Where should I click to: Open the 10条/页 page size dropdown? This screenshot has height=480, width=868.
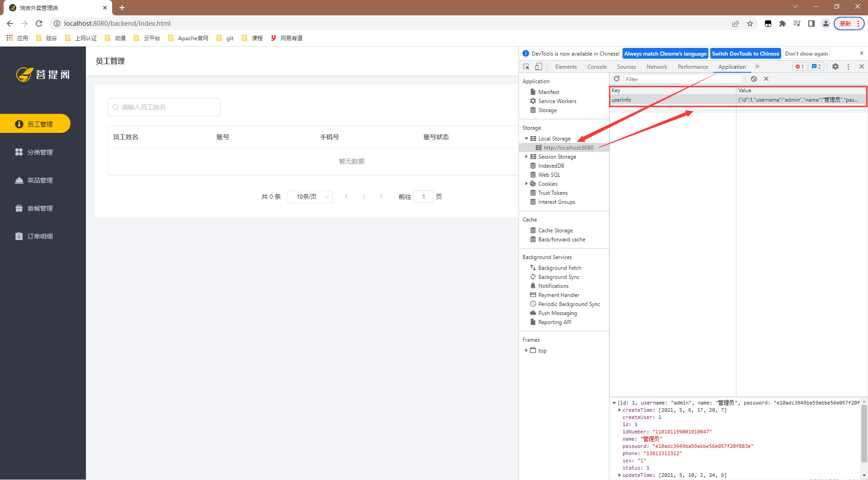310,197
